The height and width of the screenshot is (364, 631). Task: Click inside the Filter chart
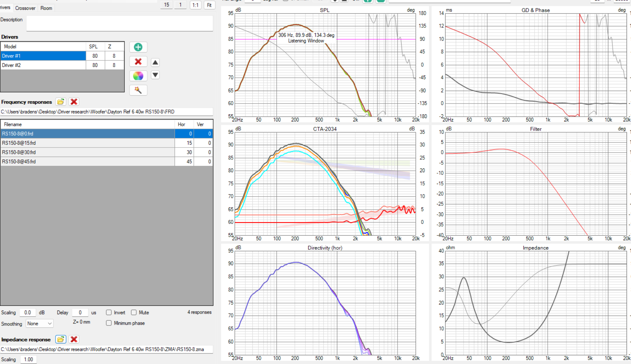point(536,184)
